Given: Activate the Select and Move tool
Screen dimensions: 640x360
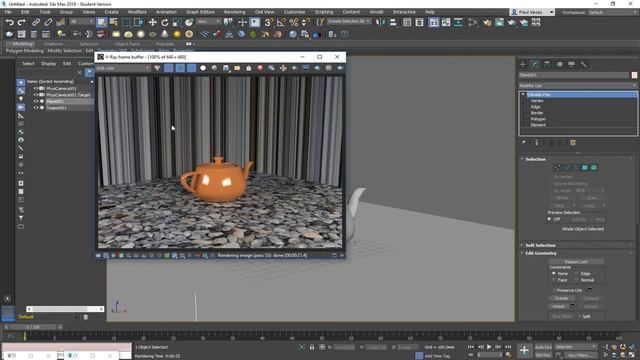Looking at the screenshot, I should pyautogui.click(x=152, y=22).
